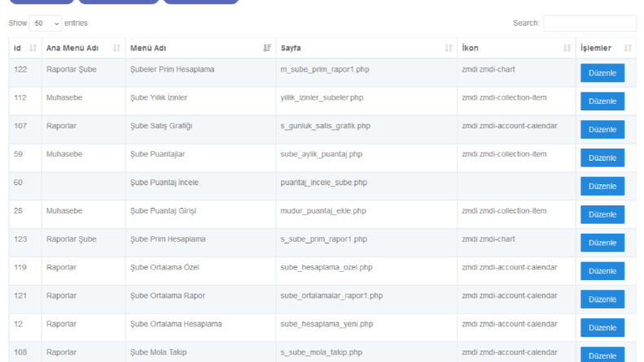The width and height of the screenshot is (644, 362).
Task: Edit the Şube Puantajlar row
Action: point(602,158)
